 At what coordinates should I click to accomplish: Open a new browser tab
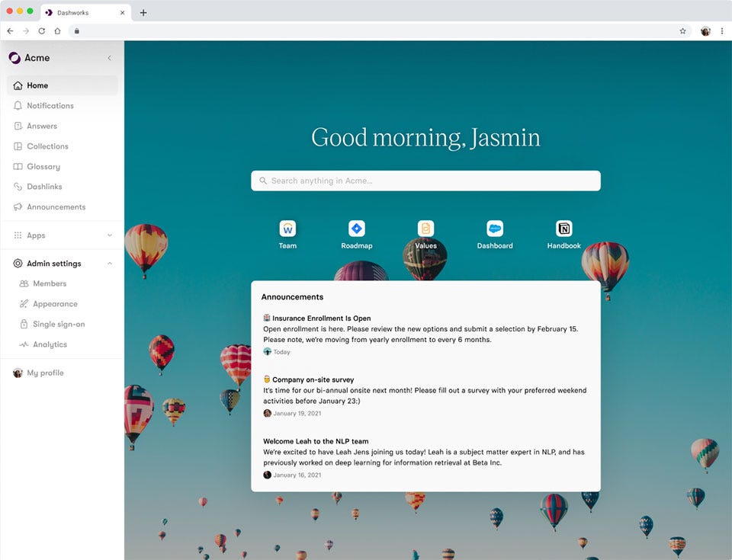click(143, 13)
